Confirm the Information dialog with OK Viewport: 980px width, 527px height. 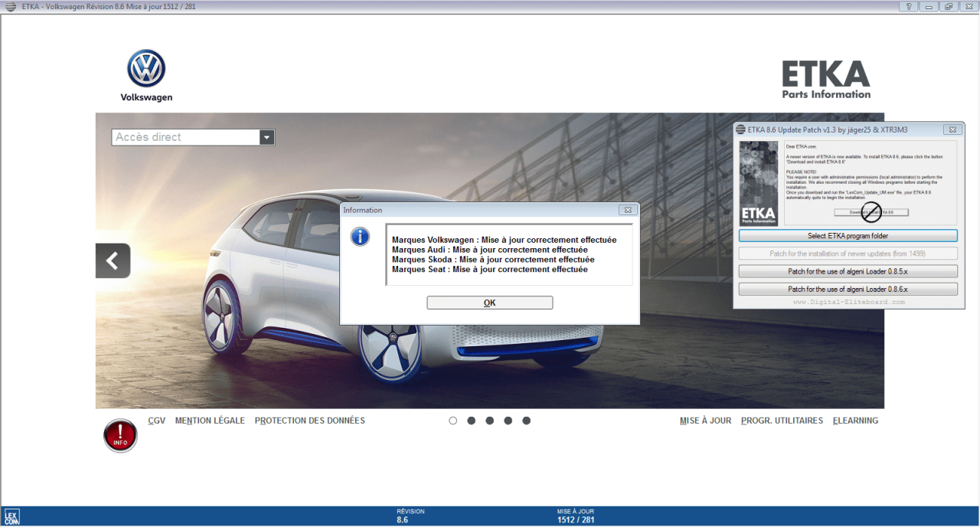click(x=490, y=303)
